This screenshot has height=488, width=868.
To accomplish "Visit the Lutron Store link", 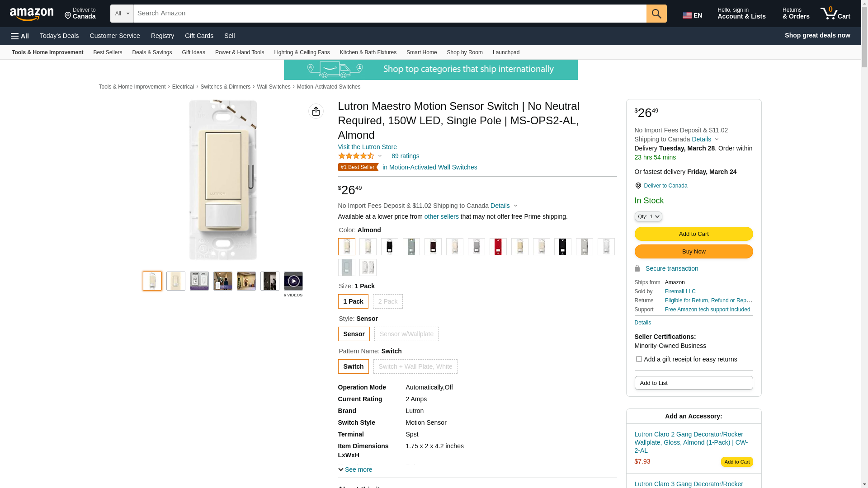I will (367, 147).
